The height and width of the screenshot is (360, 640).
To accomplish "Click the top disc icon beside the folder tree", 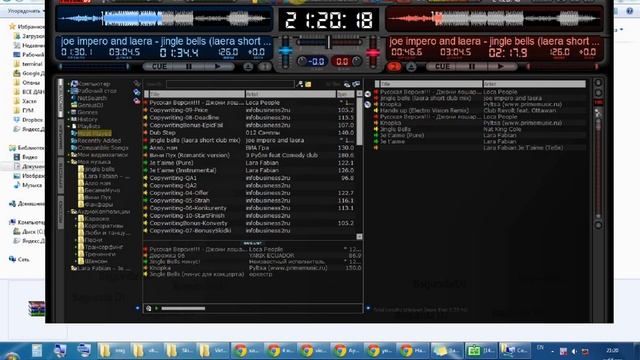I will (x=137, y=84).
